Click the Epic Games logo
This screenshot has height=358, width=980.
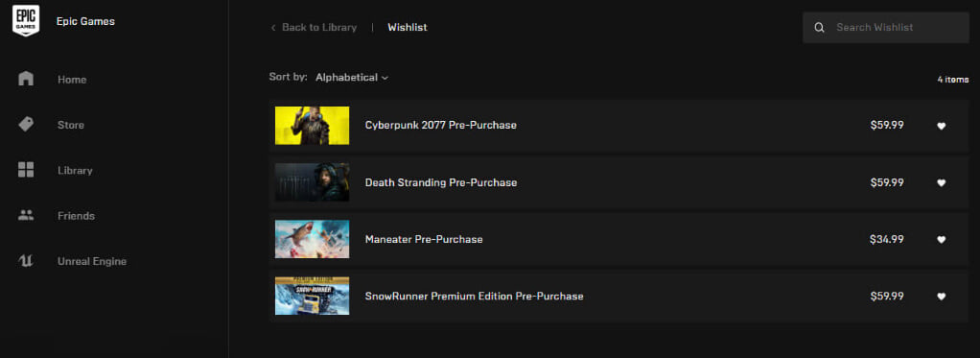pyautogui.click(x=26, y=21)
